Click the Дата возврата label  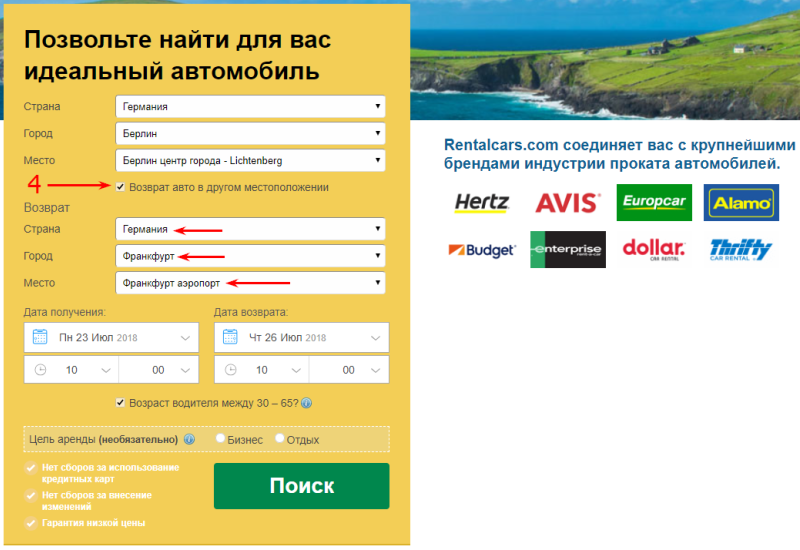(x=251, y=312)
